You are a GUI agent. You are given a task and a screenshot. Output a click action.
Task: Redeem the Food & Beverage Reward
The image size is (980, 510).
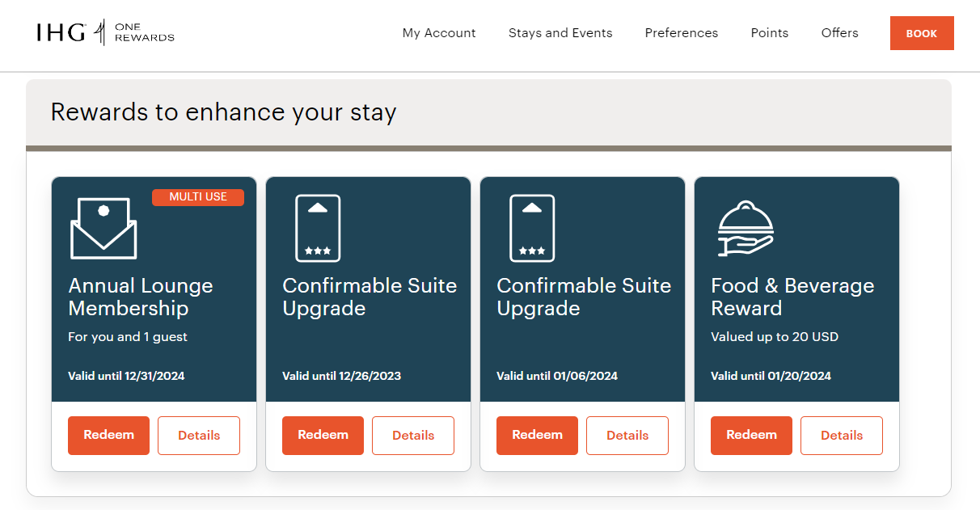coord(751,435)
